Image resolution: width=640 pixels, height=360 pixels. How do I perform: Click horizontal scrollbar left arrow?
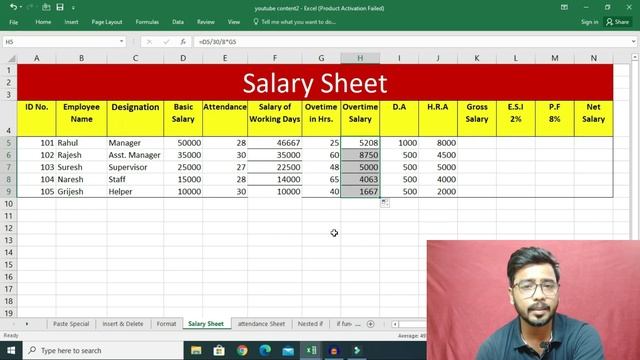coord(395,324)
